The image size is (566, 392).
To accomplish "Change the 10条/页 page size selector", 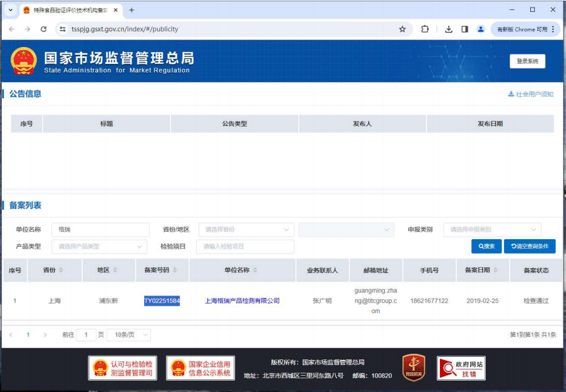I will click(128, 335).
